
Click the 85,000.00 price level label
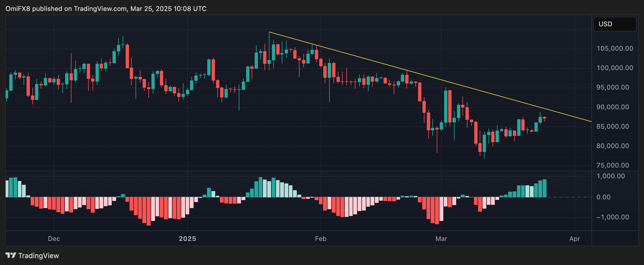(615, 126)
